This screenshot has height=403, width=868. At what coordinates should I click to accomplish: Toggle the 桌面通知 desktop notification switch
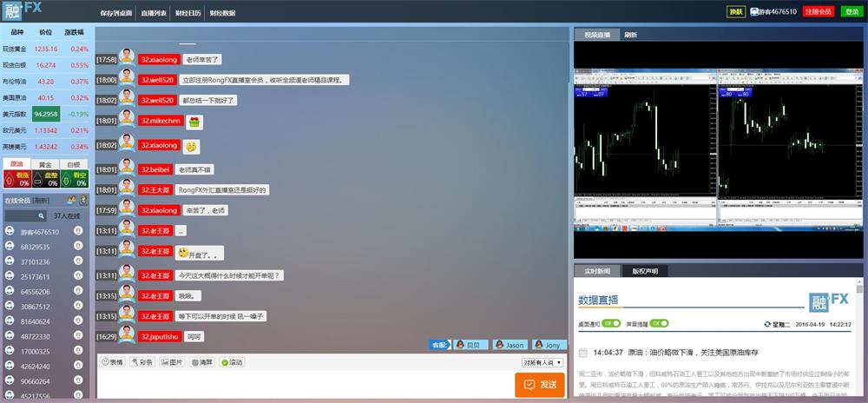(611, 323)
